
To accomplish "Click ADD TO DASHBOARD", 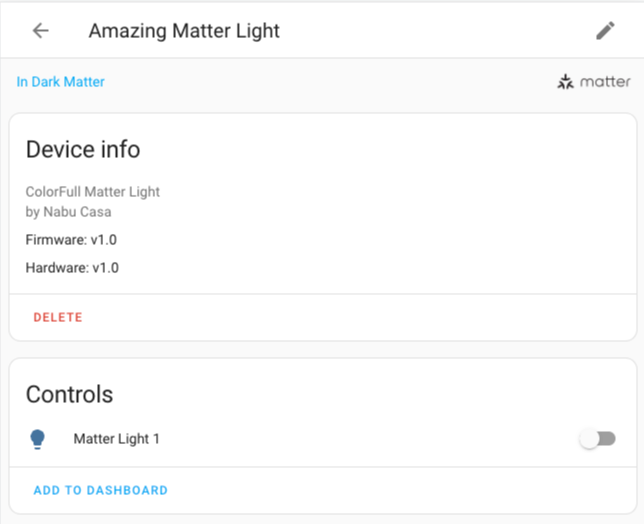I will pyautogui.click(x=100, y=491).
